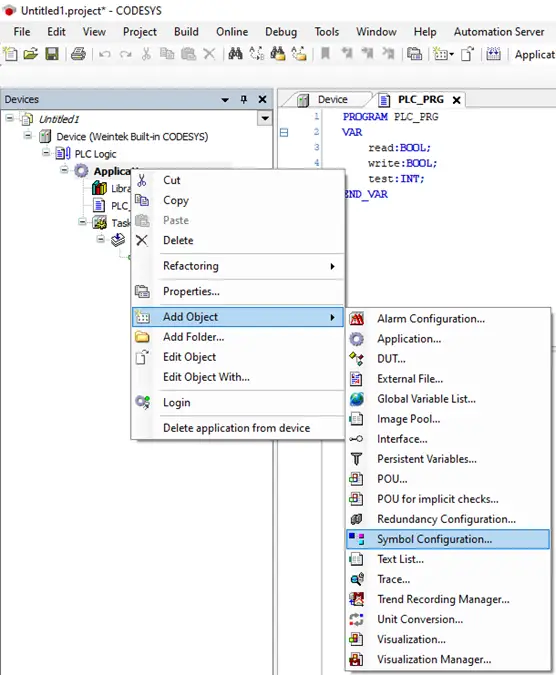
Task: Click the Redo arrow icon
Action: point(126,54)
